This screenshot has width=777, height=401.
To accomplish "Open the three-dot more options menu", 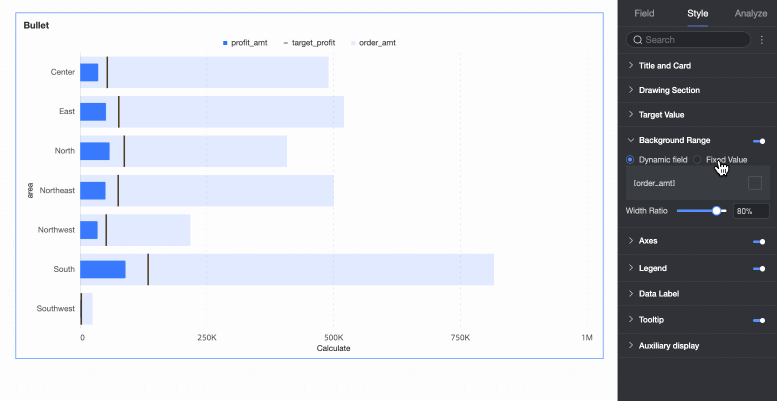I will click(x=762, y=40).
